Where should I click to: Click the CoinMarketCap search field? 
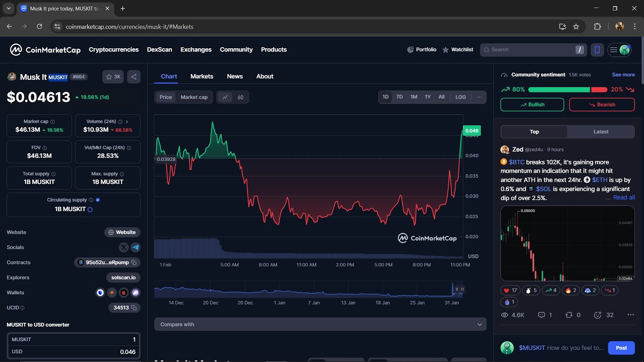click(533, 50)
